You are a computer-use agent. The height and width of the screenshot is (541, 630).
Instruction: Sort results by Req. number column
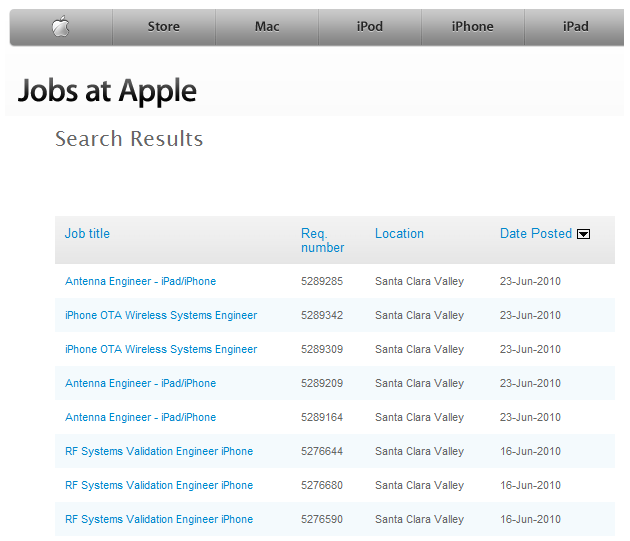tap(323, 240)
